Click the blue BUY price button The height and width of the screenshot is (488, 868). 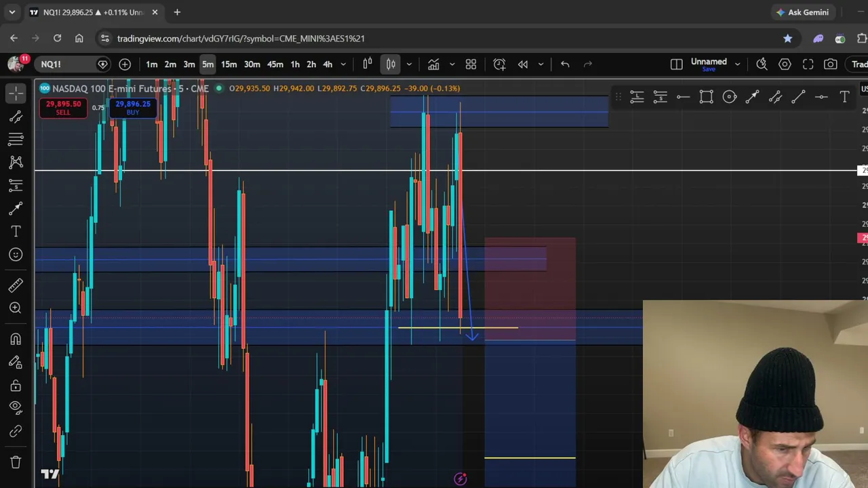[133, 108]
